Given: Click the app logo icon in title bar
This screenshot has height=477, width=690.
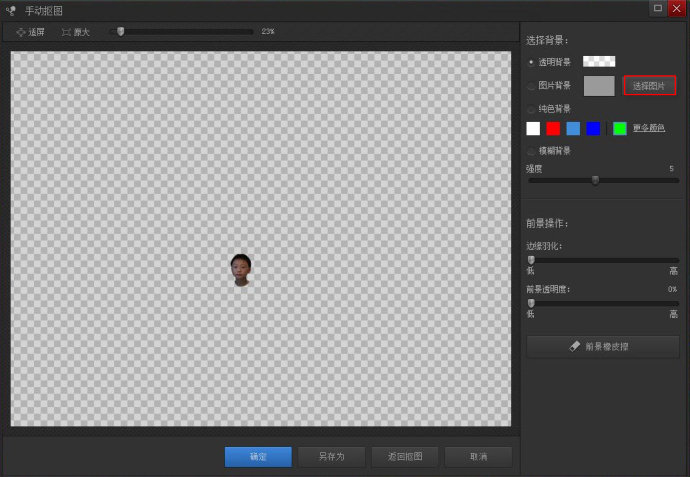Looking at the screenshot, I should pos(11,10).
